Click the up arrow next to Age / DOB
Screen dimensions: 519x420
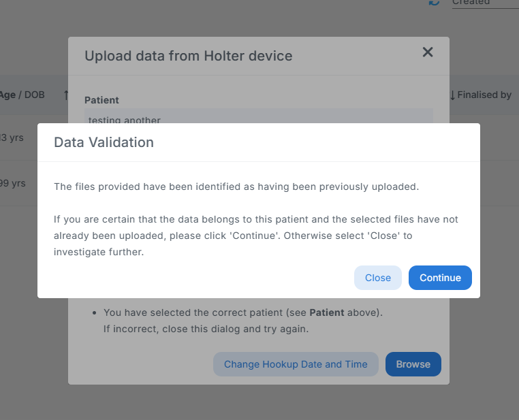pos(66,95)
